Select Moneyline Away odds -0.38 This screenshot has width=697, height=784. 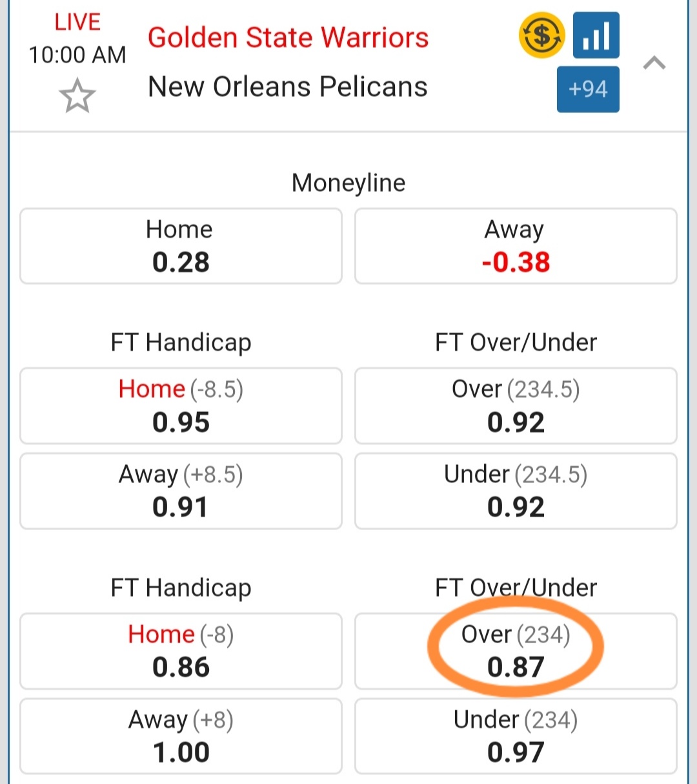tap(516, 246)
